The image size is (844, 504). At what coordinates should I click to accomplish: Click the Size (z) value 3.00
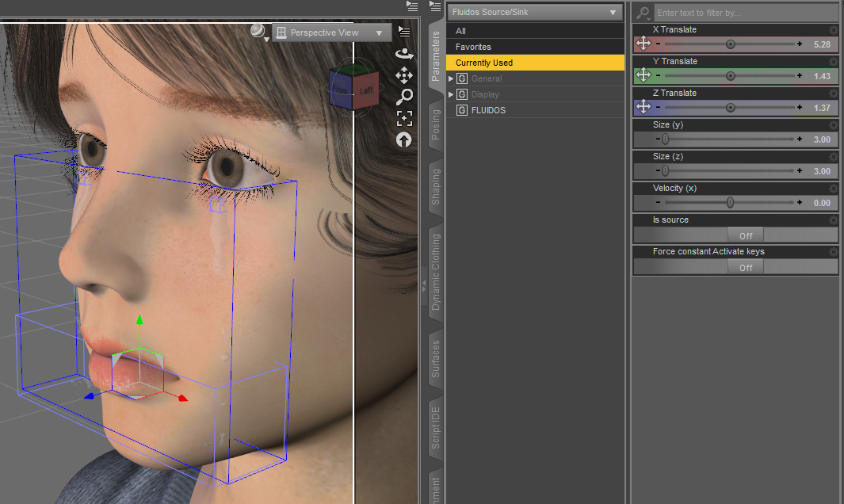(x=822, y=171)
